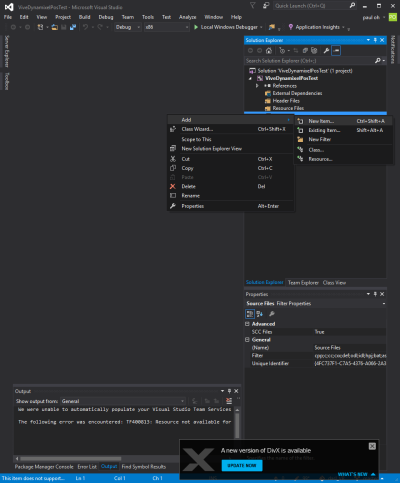The height and width of the screenshot is (483, 400).
Task: Click the Solution Explorer Home icon
Action: [x=269, y=51]
